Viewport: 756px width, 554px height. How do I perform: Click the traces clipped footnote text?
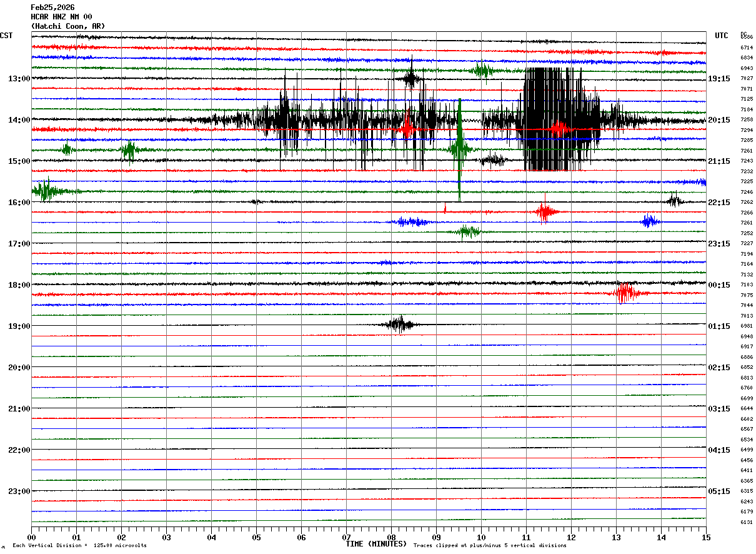point(490,546)
